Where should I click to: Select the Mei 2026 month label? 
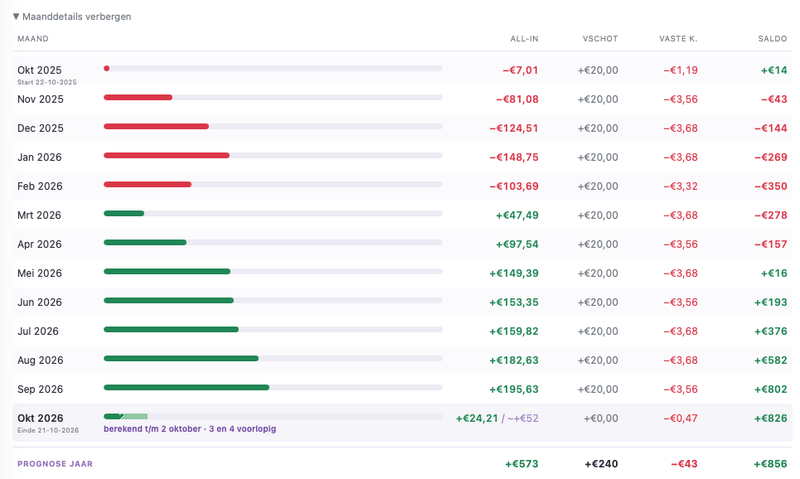(x=40, y=273)
